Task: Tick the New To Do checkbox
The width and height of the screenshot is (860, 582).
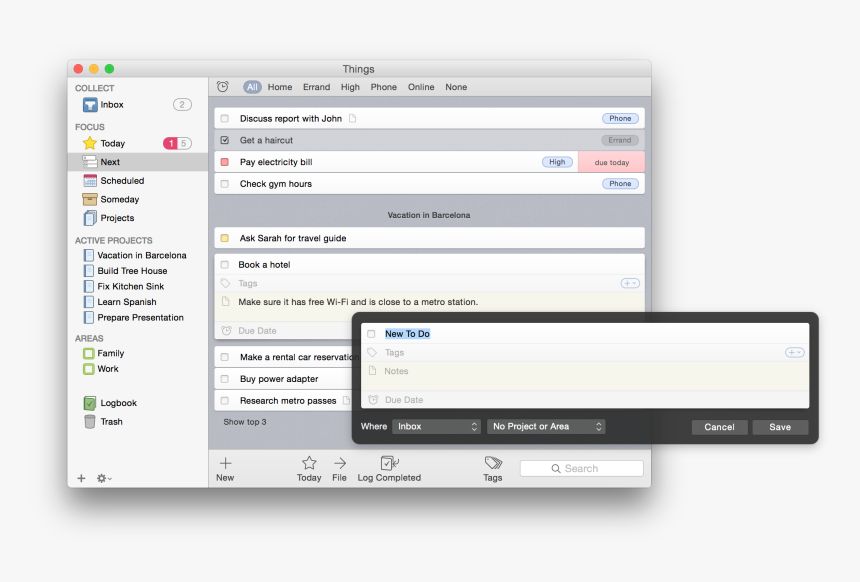Action: pyautogui.click(x=371, y=334)
